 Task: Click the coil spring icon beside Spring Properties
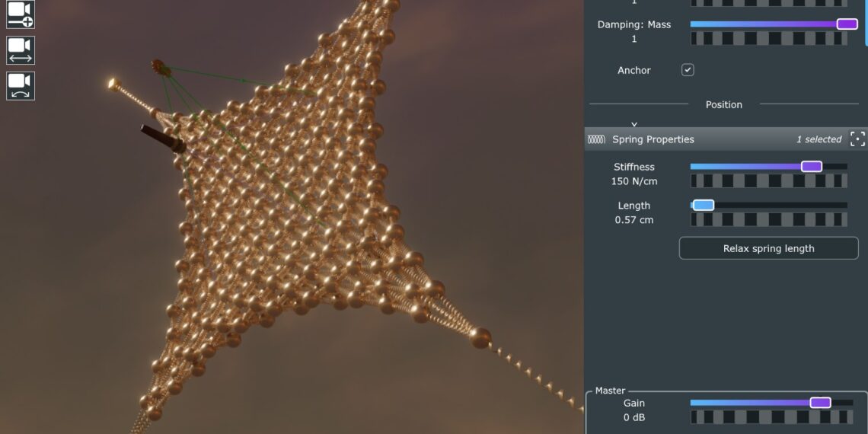(x=597, y=139)
